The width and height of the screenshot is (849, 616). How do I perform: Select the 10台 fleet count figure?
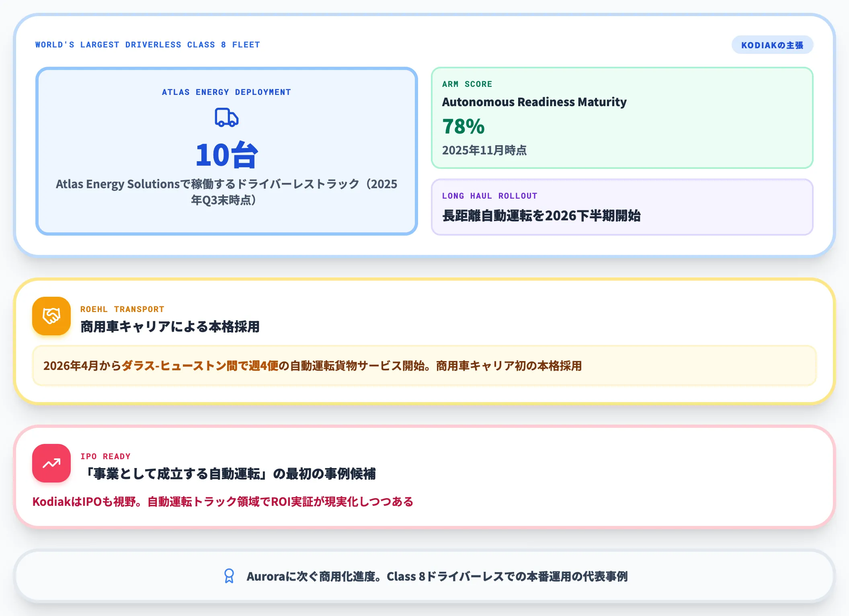[x=227, y=155]
